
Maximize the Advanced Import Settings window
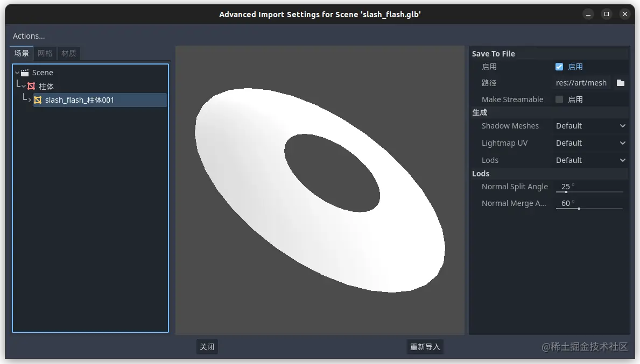(607, 15)
